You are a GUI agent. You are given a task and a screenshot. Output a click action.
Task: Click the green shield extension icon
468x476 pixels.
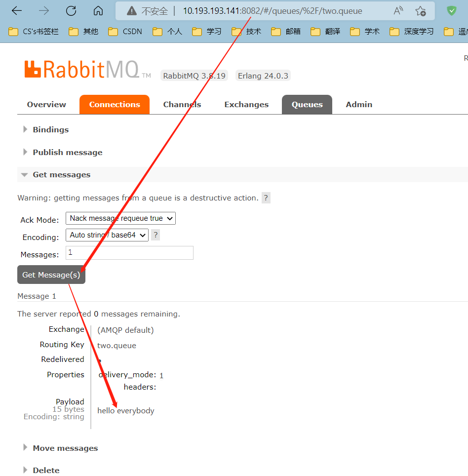pos(452,11)
